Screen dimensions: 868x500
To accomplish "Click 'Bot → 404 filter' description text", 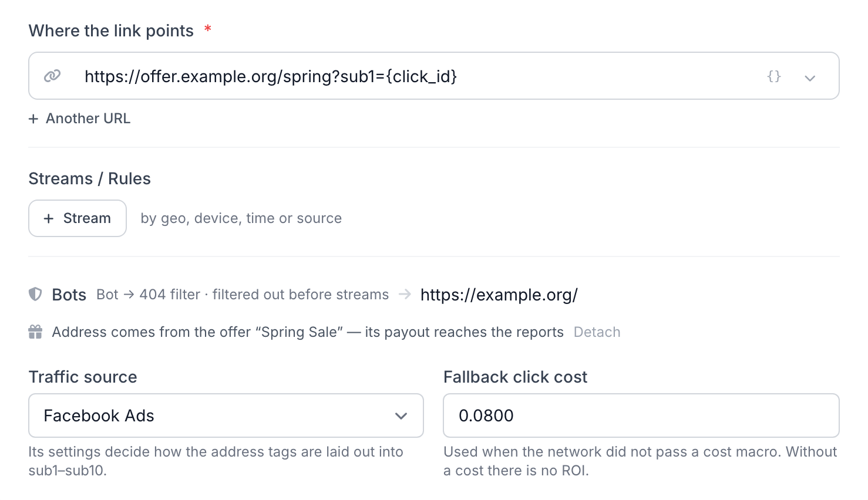I will pos(243,295).
